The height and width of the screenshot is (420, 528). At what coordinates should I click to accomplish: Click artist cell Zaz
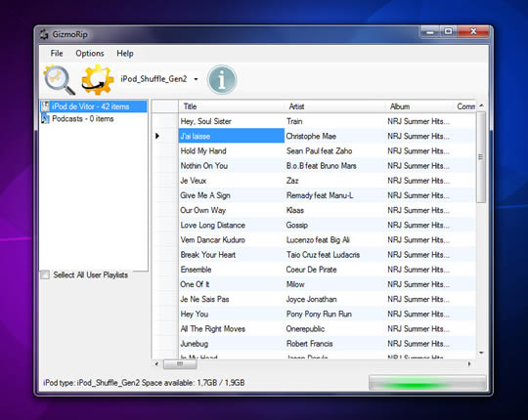(x=334, y=181)
